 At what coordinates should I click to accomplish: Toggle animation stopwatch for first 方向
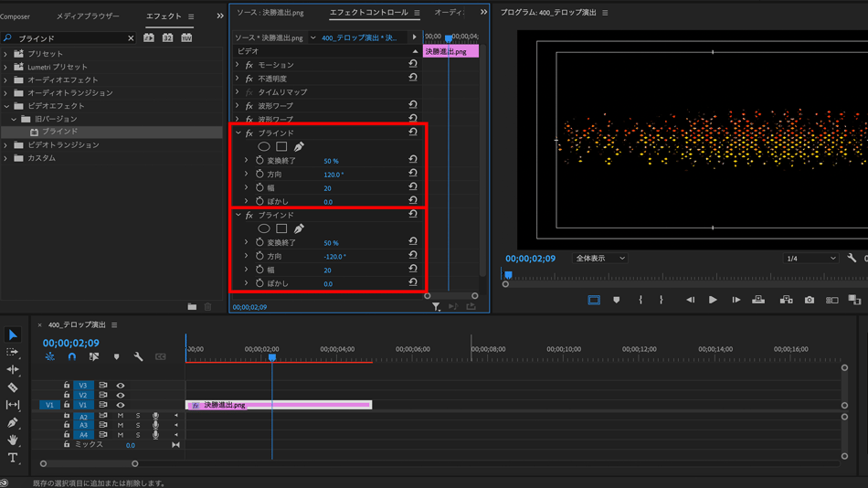click(x=259, y=175)
